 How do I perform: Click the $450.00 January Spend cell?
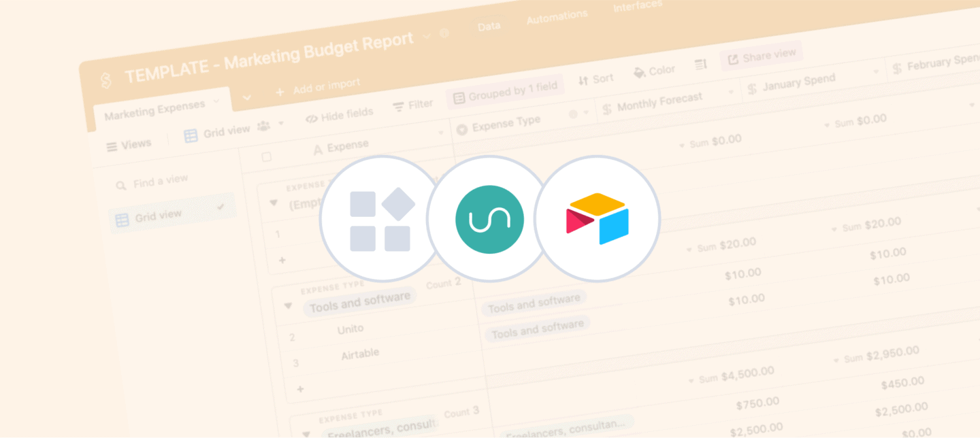coord(902,384)
